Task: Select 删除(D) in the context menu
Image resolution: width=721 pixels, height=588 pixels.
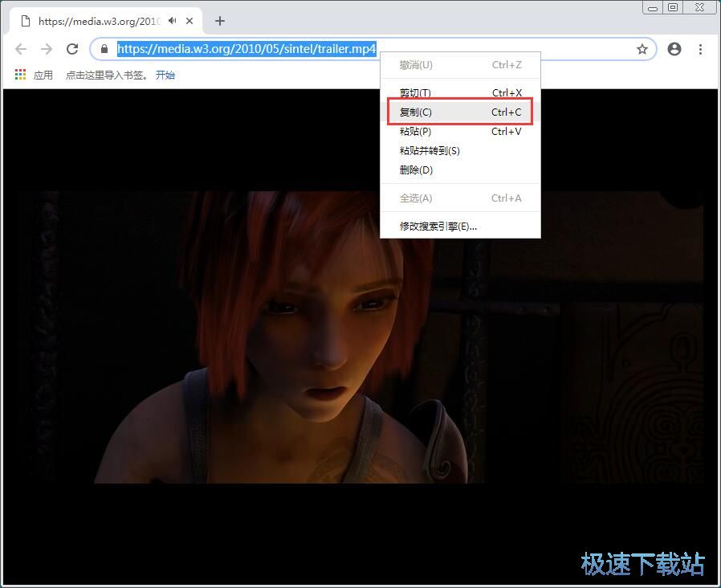Action: [460, 170]
